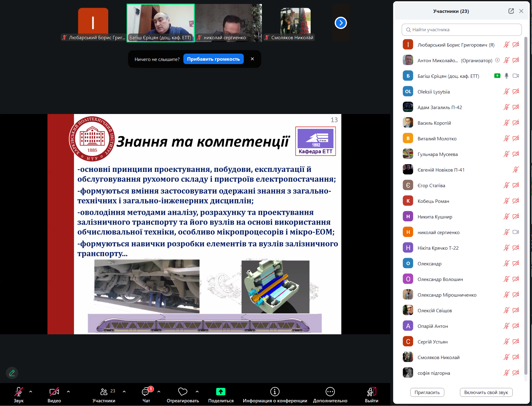This screenshot has height=406, width=532.
Task: Close the Участники panel
Action: point(521,11)
